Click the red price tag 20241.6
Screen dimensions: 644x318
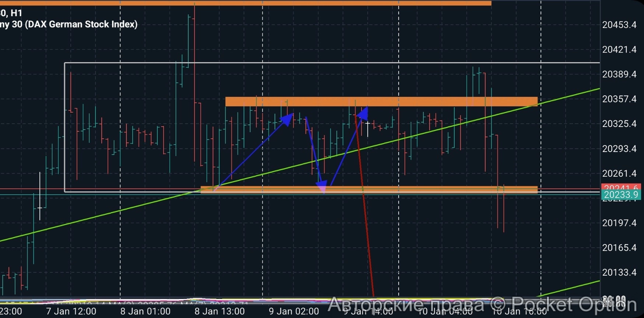tap(620, 187)
